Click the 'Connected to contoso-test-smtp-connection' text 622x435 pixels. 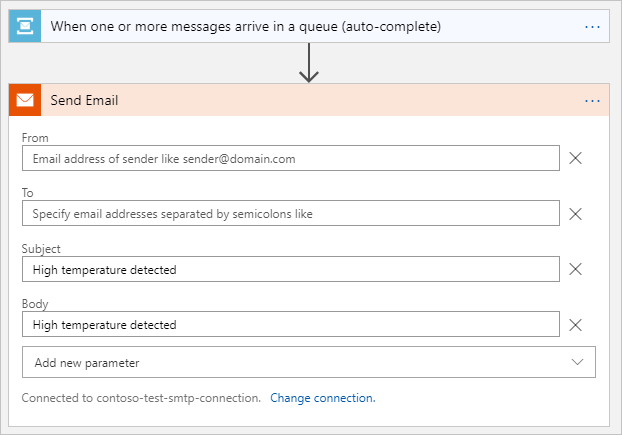click(141, 398)
